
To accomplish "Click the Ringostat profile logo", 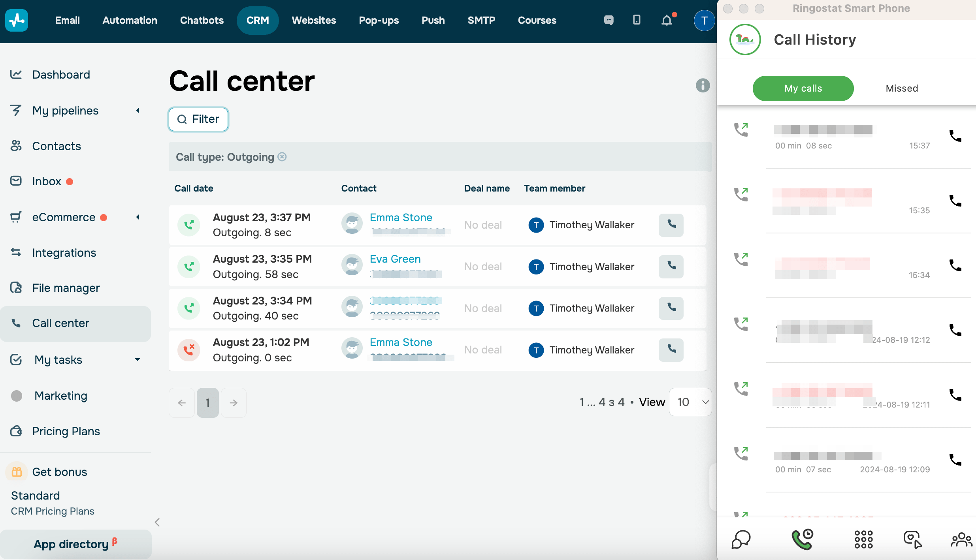I will (745, 39).
